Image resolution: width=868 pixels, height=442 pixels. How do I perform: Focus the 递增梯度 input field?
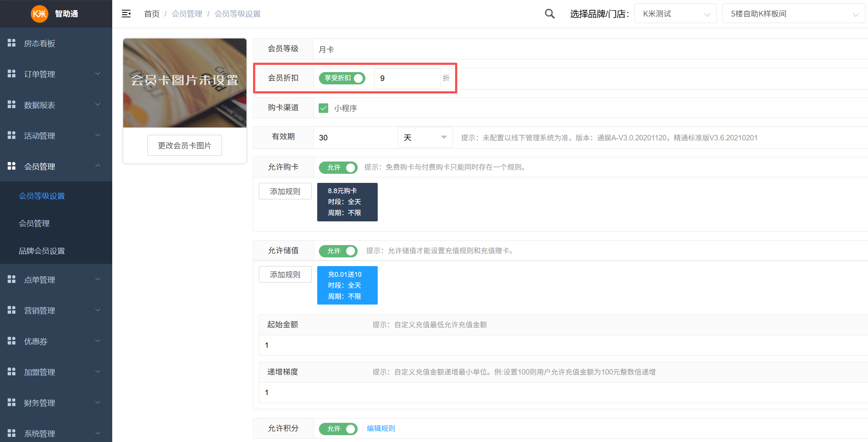click(x=563, y=393)
